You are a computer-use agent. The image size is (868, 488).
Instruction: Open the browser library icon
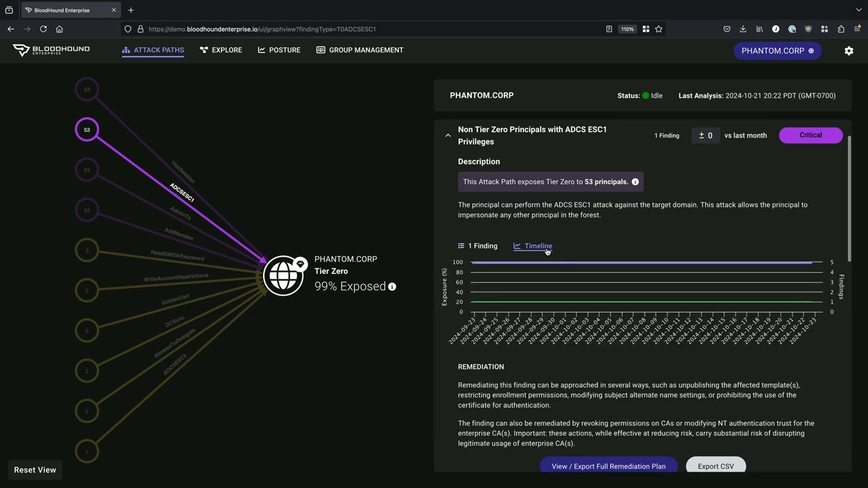pos(759,29)
